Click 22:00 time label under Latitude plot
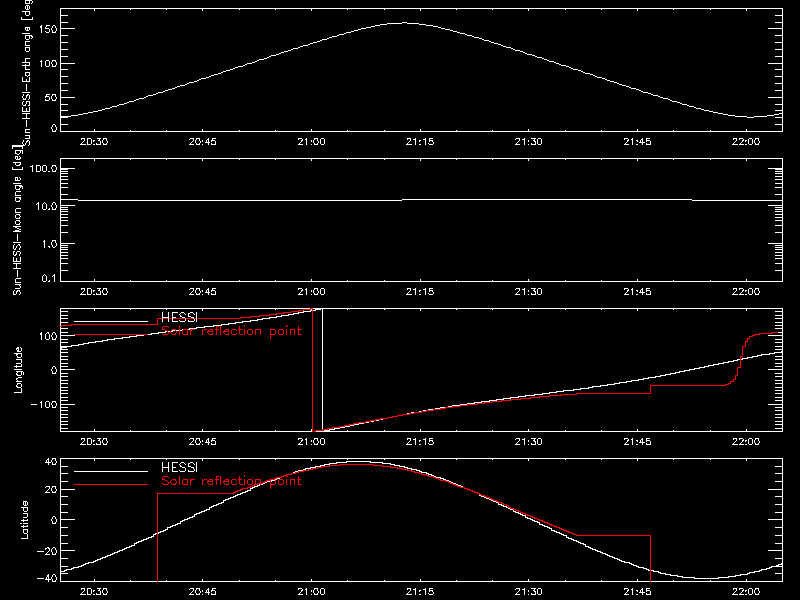 (x=746, y=592)
